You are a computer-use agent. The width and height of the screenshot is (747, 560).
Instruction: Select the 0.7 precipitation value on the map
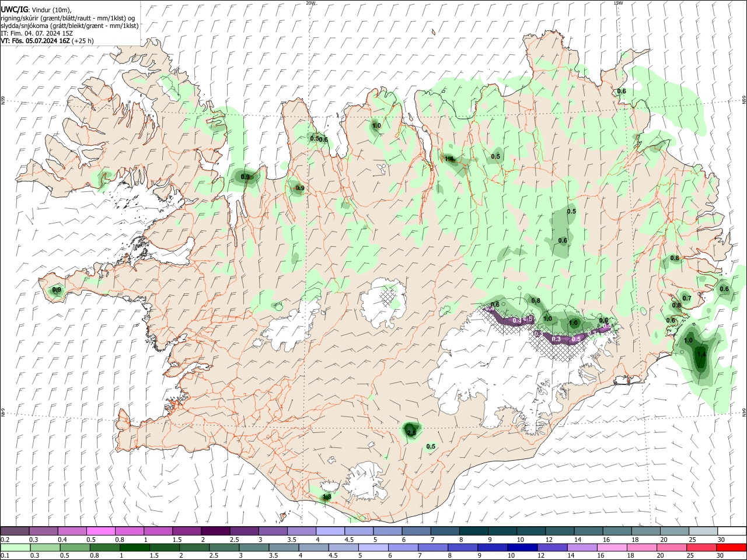coord(687,298)
